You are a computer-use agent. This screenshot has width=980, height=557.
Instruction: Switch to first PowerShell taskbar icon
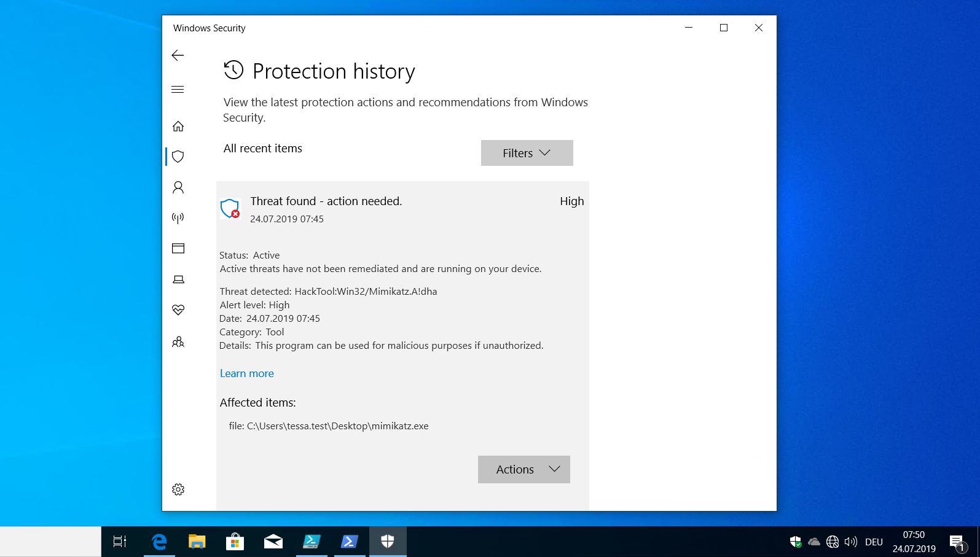(x=312, y=542)
